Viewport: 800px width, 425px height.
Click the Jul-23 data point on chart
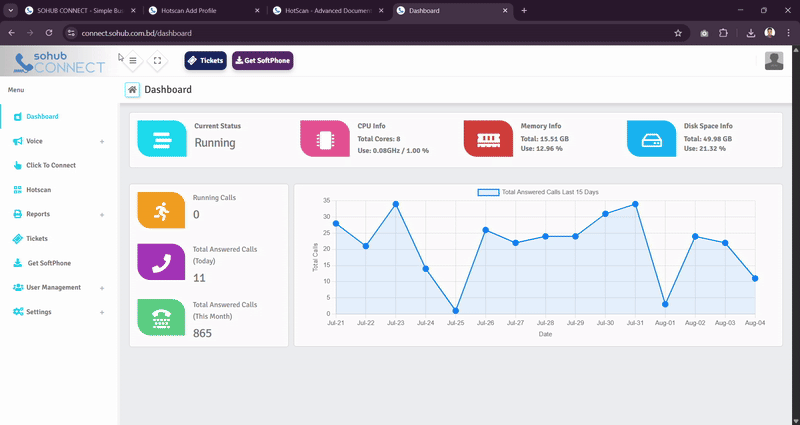coord(396,204)
